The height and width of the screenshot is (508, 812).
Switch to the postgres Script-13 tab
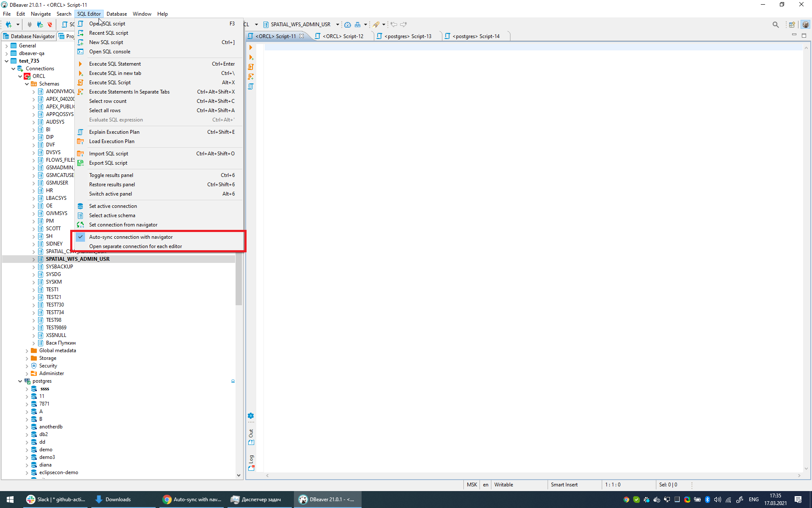[x=407, y=36]
